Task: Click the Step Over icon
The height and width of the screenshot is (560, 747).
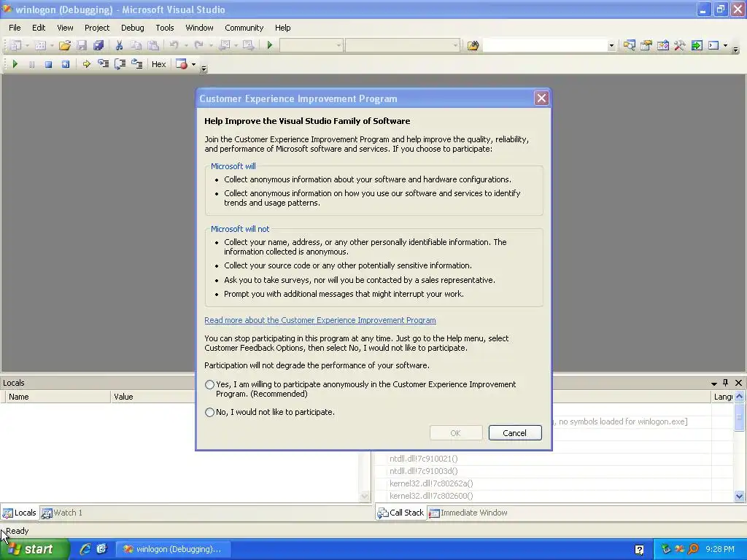Action: pos(120,64)
